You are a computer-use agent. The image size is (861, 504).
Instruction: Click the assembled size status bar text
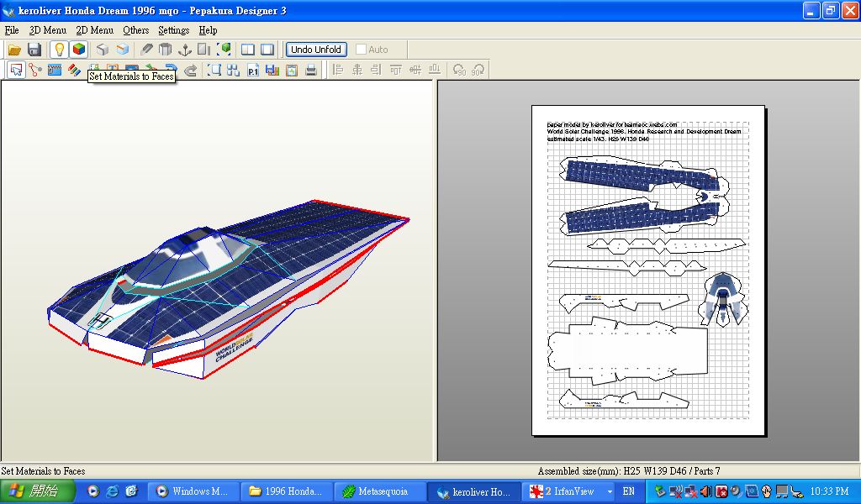click(629, 470)
